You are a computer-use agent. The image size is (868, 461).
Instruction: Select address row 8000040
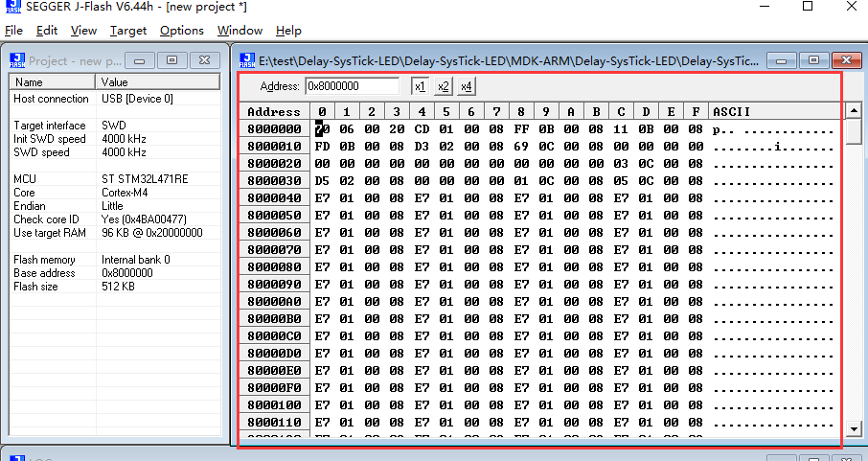pyautogui.click(x=274, y=197)
